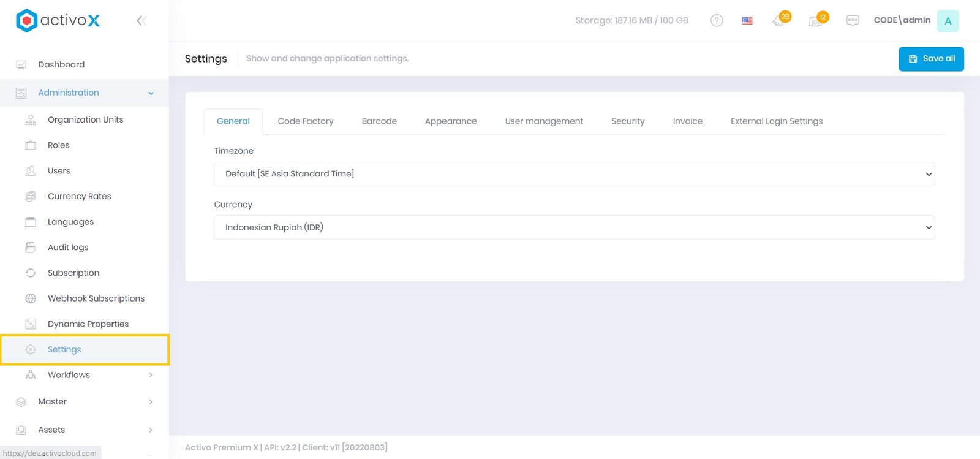Click the user avatar letter A
980x459 pixels.
point(948,21)
